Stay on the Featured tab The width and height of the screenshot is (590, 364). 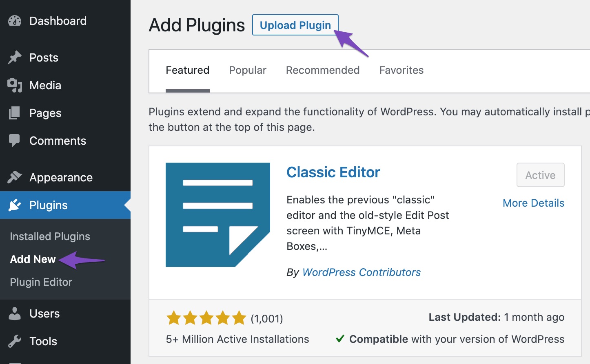[x=187, y=70]
